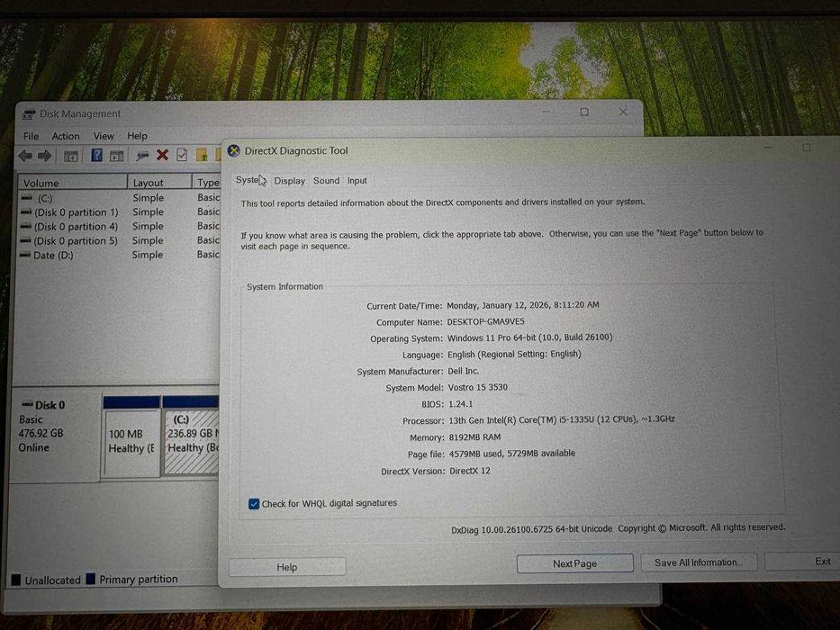
Task: Click Show/Hide Console Tree icon in Disk Management
Action: click(71, 157)
